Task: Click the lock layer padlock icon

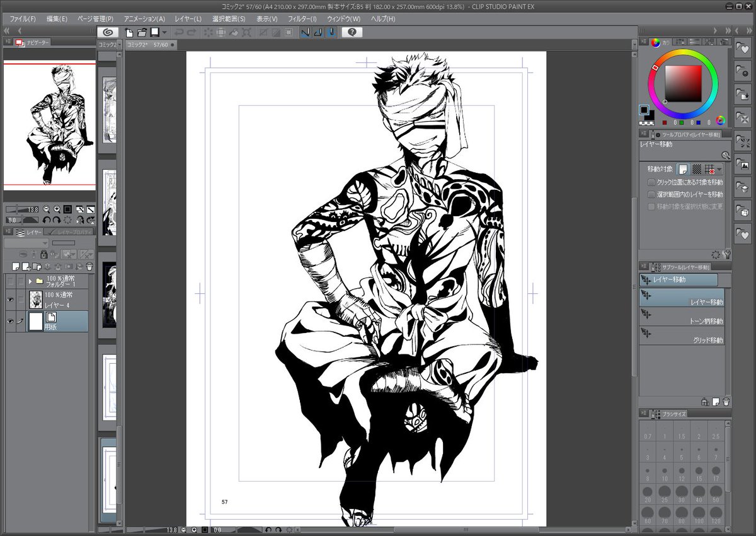Action: (43, 254)
